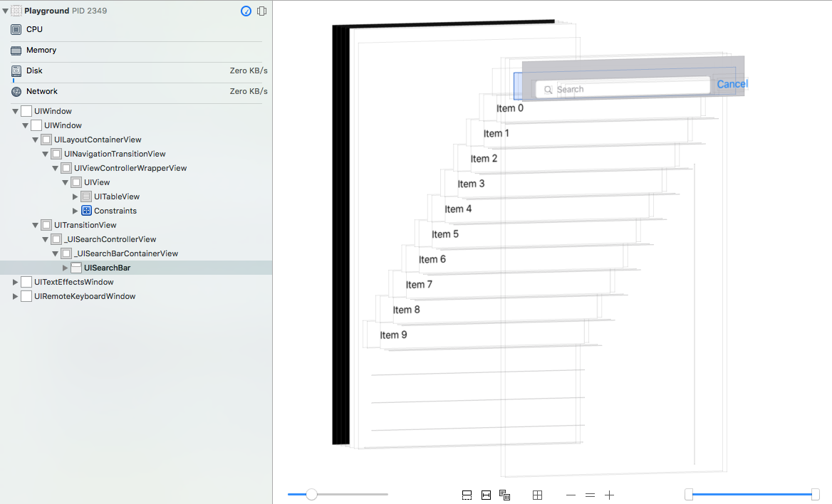Click the Disk 'Zero KB/s' value

249,70
